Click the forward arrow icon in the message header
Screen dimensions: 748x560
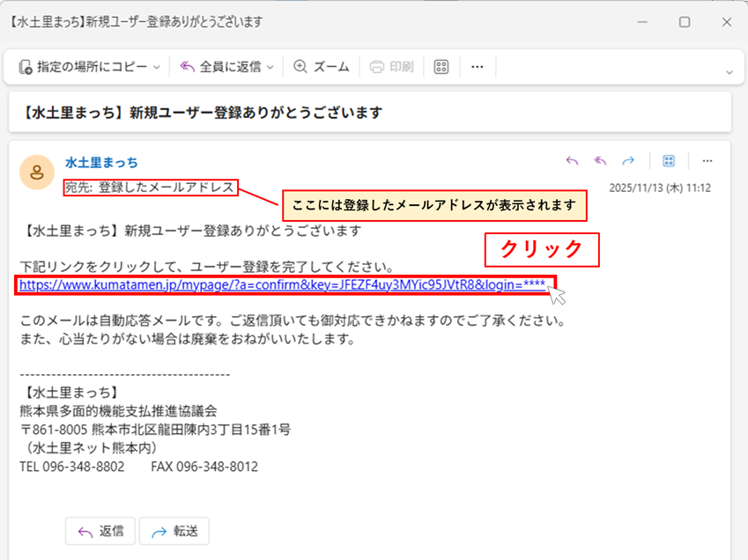click(x=628, y=161)
